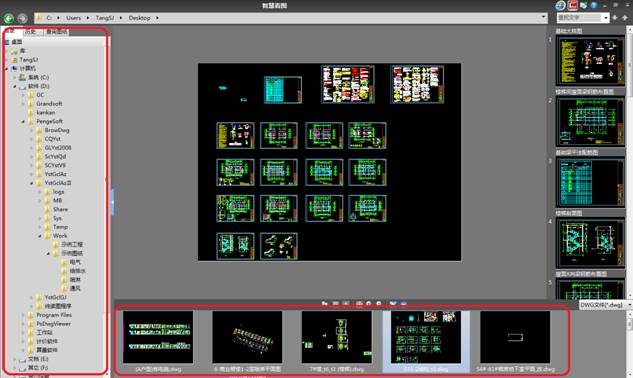This screenshot has height=378, width=633.
Task: Select the MB folder
Action: (x=57, y=201)
